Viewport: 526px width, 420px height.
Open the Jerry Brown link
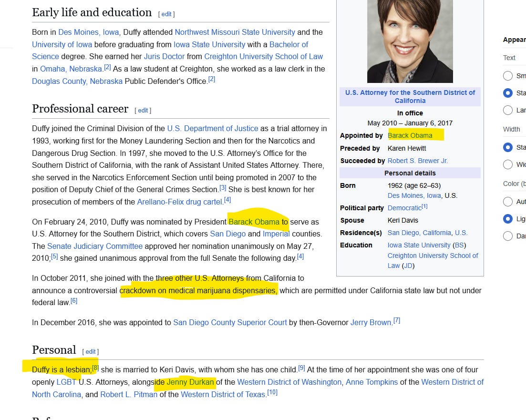[371, 323]
